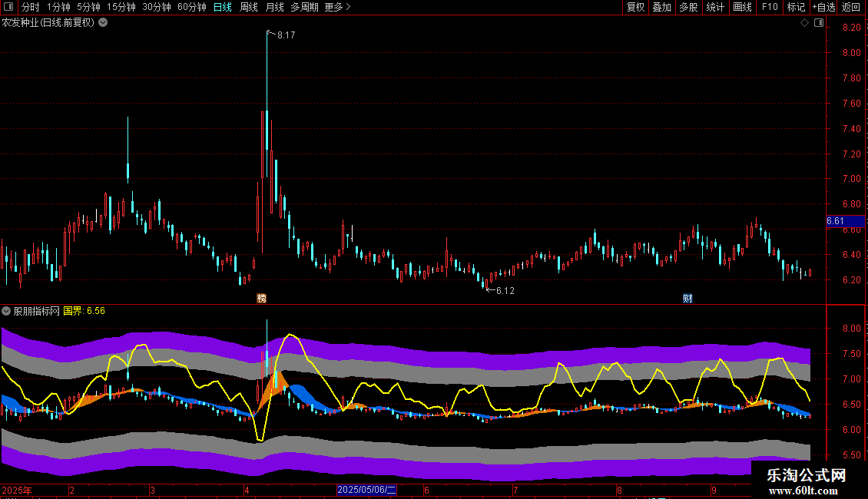Click the 叠加 overlay button
Image resolution: width=868 pixels, height=499 pixels.
pyautogui.click(x=661, y=7)
